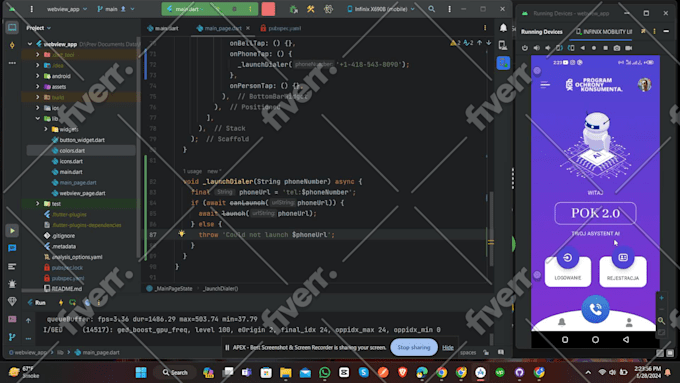This screenshot has width=680, height=383.
Task: Open colors.dart in project tree
Action: tap(72, 151)
